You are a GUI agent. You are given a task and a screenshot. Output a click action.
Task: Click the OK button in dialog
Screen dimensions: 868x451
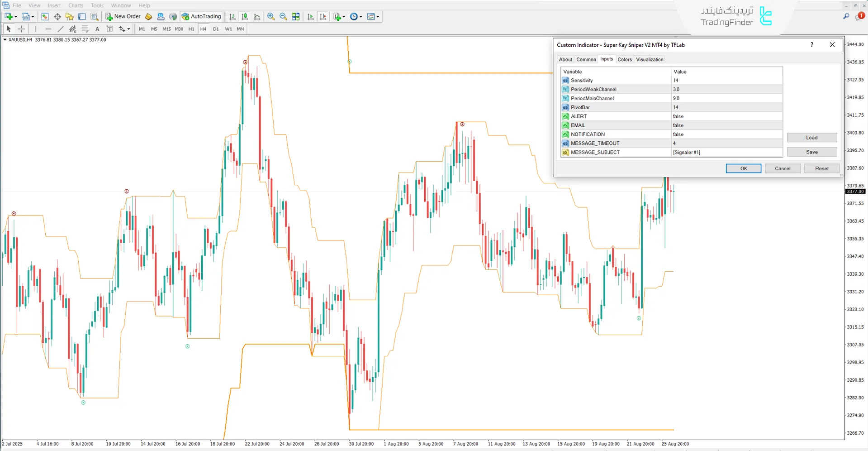pos(743,168)
